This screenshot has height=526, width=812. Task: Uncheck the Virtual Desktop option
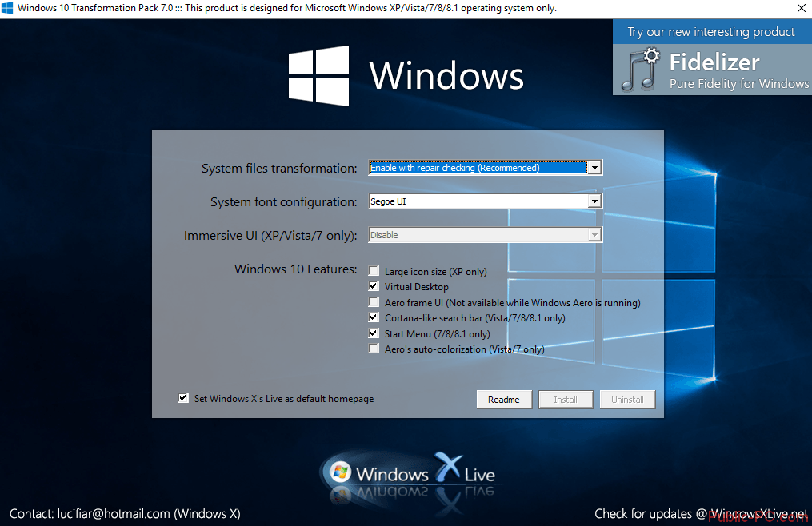374,287
